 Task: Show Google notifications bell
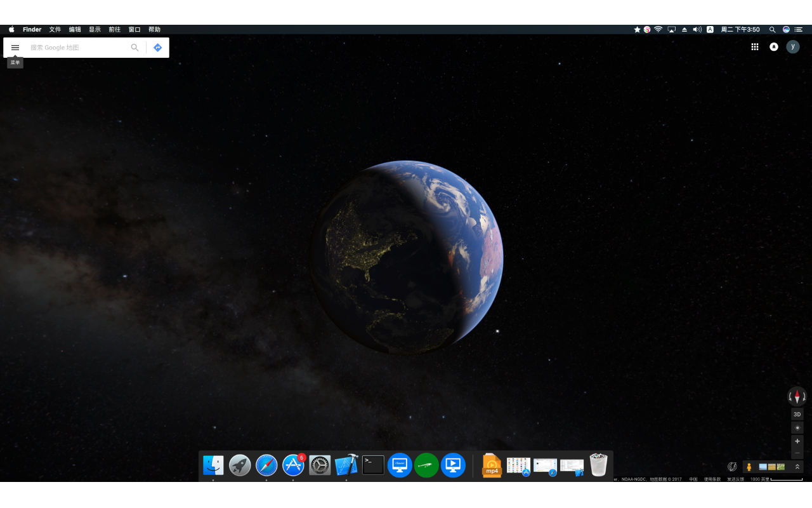click(x=774, y=47)
